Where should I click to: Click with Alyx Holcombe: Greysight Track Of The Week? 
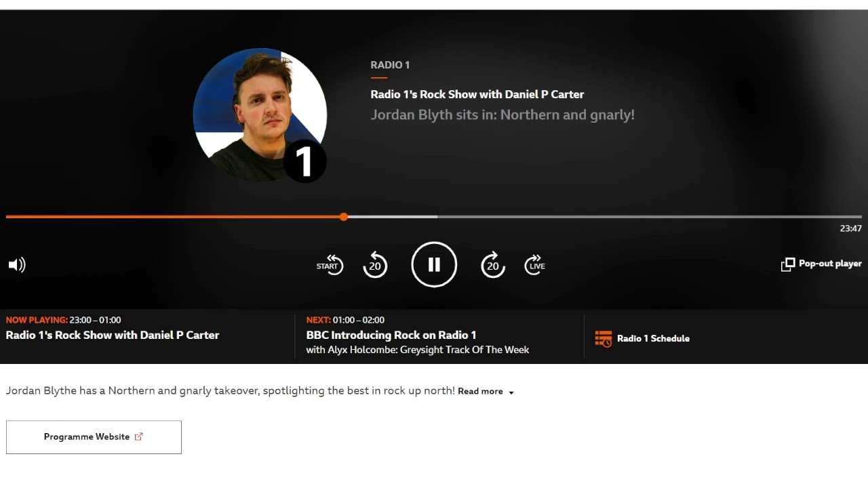pos(417,350)
